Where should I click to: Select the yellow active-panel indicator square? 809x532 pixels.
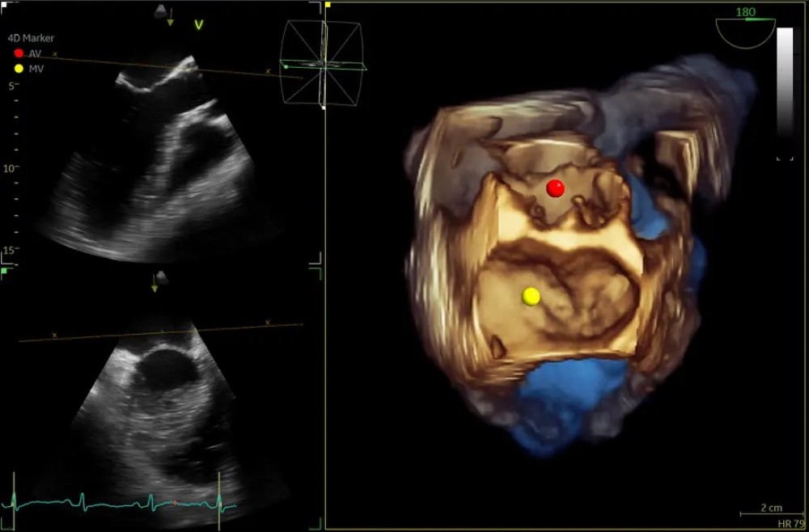tap(328, 5)
